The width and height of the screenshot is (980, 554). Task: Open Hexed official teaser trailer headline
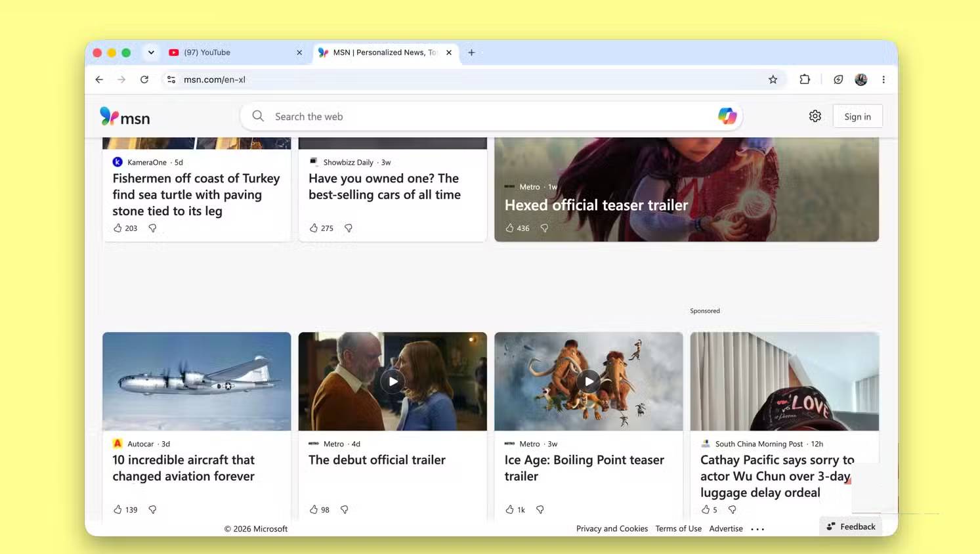(x=596, y=205)
